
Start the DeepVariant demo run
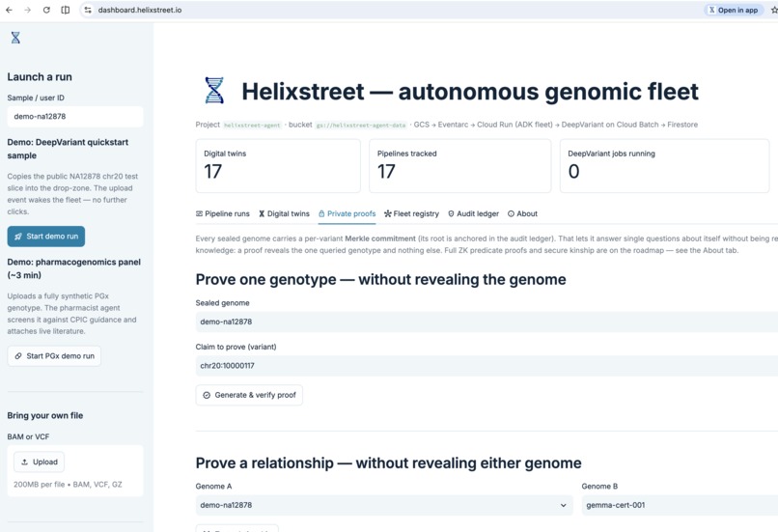[x=46, y=237]
